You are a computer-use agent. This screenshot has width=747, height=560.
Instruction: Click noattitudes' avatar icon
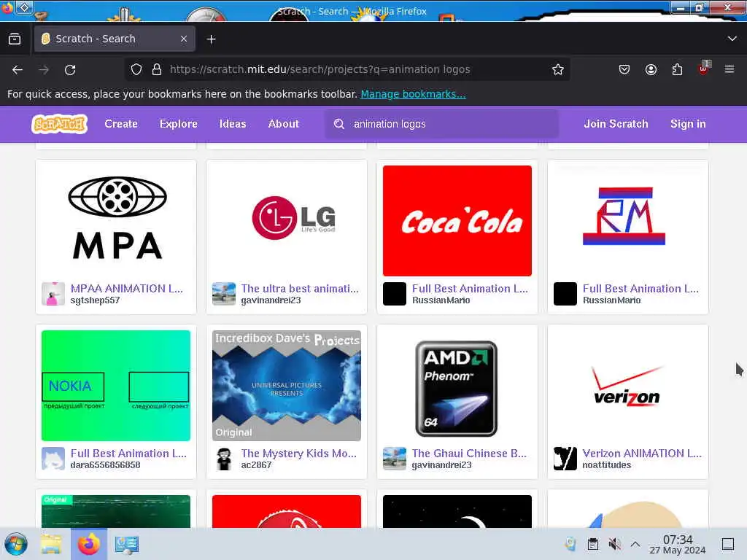(x=565, y=459)
